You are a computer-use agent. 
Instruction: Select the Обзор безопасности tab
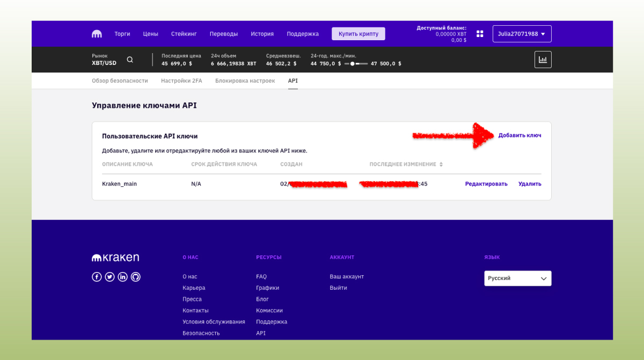[120, 80]
